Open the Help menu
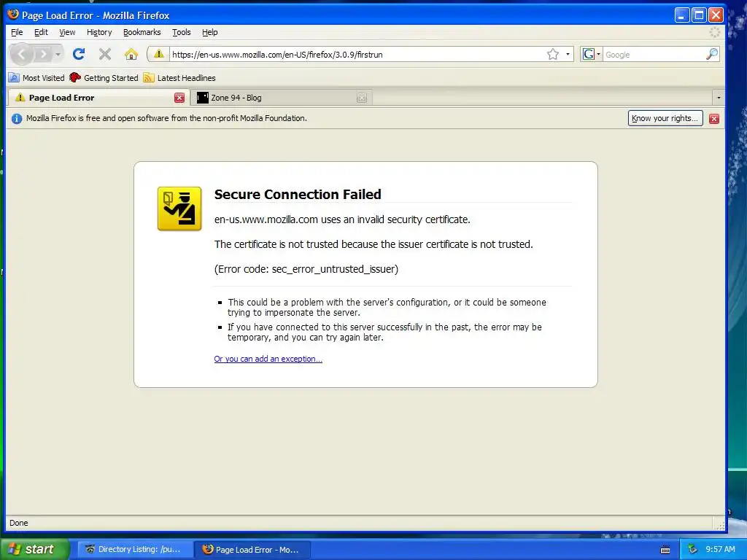The height and width of the screenshot is (560, 747). point(209,32)
